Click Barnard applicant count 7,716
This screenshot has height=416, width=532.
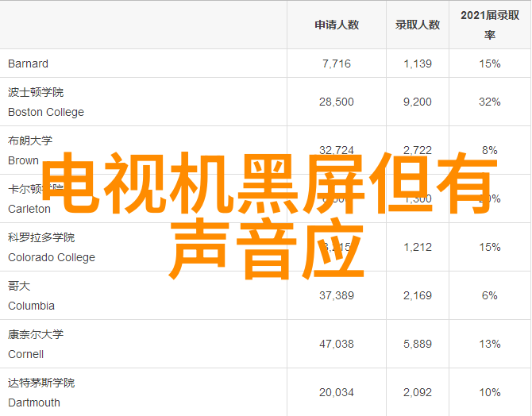point(337,64)
